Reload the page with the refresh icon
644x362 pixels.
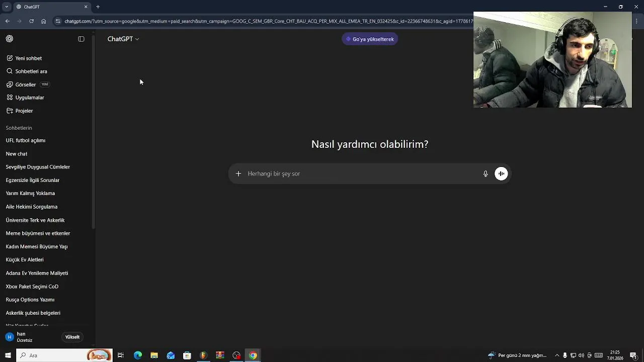[x=31, y=21]
